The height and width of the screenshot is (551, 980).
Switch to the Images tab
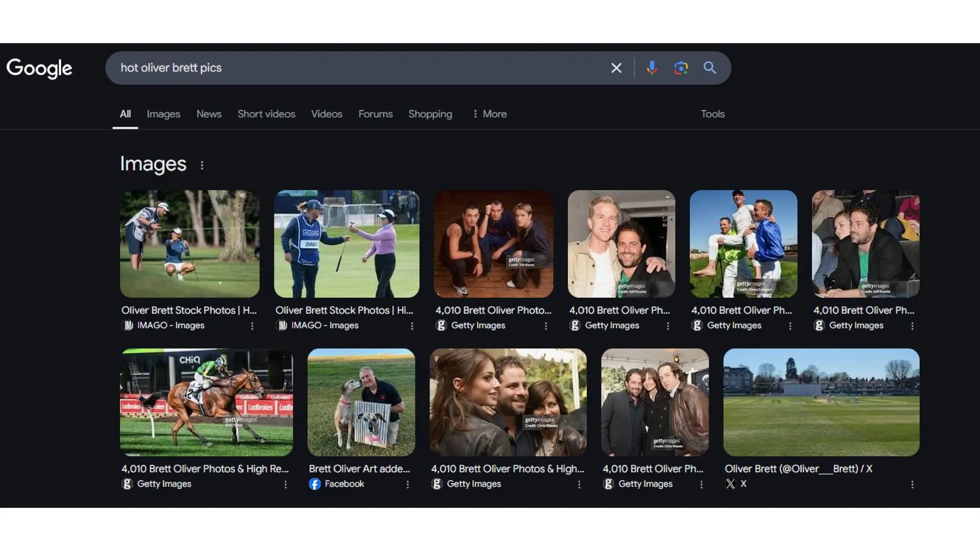(163, 114)
